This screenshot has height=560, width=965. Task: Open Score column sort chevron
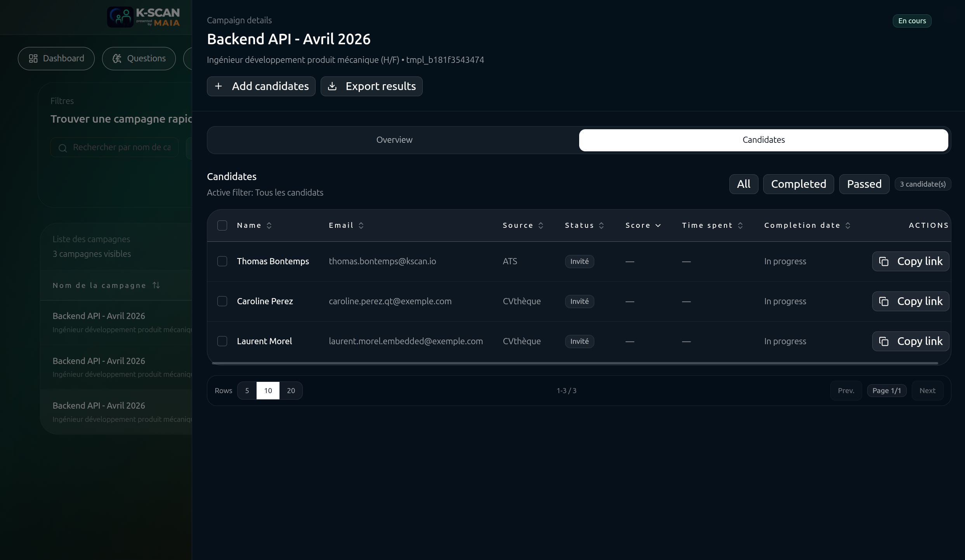tap(658, 225)
